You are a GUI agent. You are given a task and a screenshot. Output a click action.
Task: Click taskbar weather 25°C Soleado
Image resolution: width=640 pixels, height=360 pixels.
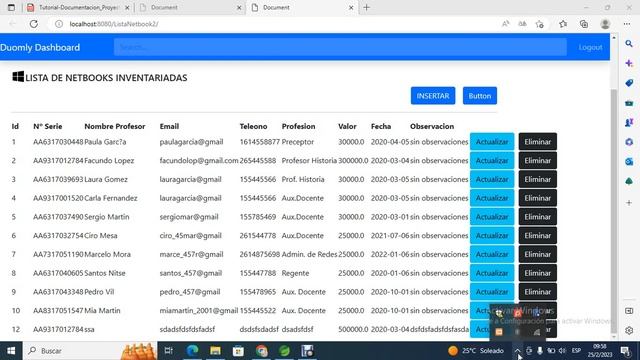[x=476, y=351]
